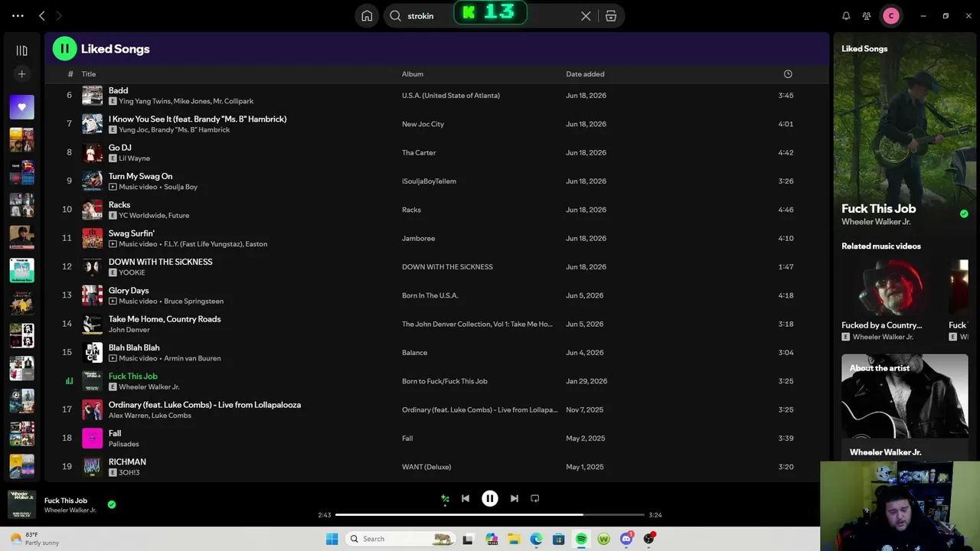
Task: Sort by Date added column header
Action: (585, 74)
